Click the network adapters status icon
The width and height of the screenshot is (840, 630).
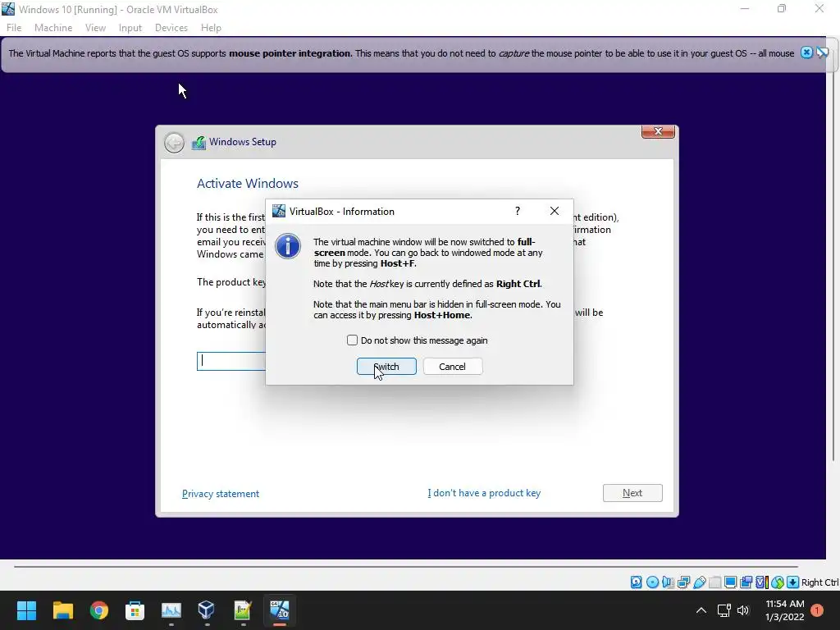coord(683,582)
